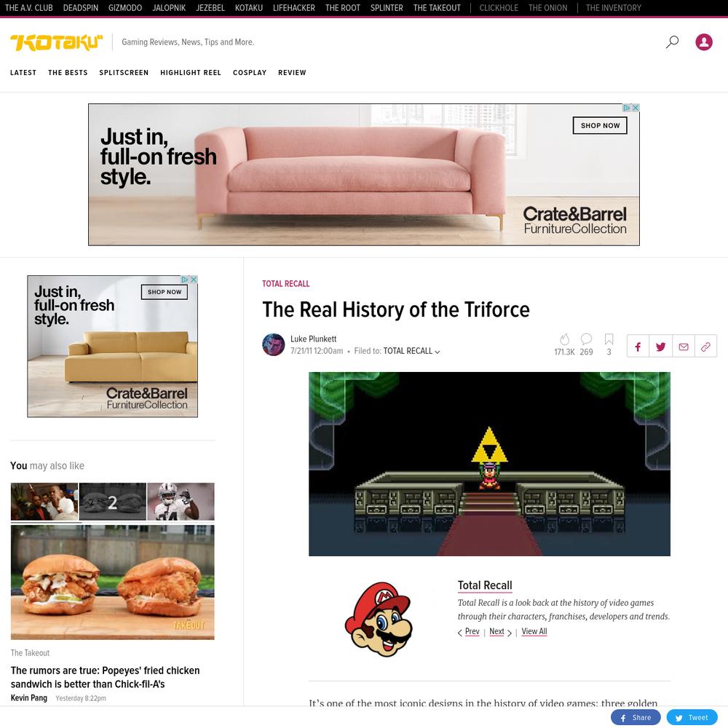Viewport: 728px width, 728px height.
Task: Open the Highlight Reel nav item
Action: click(x=190, y=72)
